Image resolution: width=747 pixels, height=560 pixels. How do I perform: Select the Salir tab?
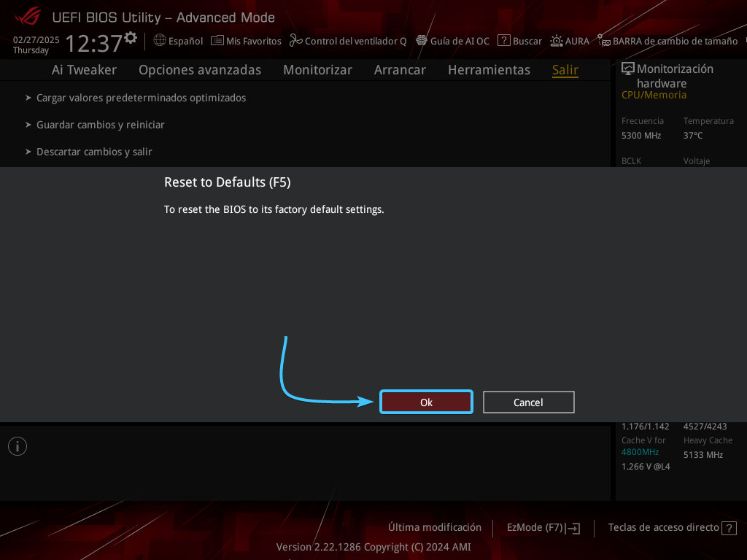click(x=565, y=70)
